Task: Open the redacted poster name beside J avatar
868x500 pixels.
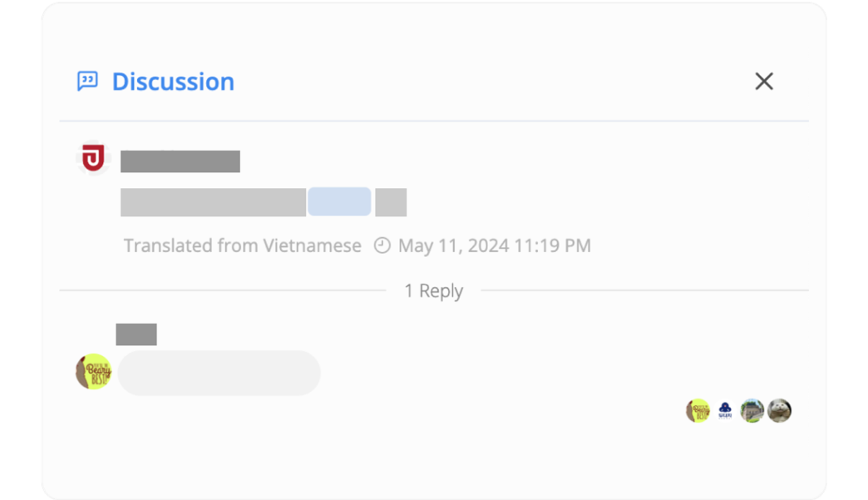Action: 180,161
